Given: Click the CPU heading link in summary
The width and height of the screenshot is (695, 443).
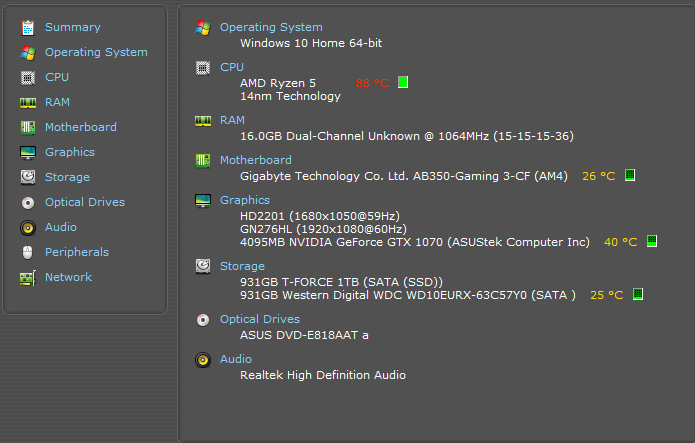Looking at the screenshot, I should coord(232,67).
